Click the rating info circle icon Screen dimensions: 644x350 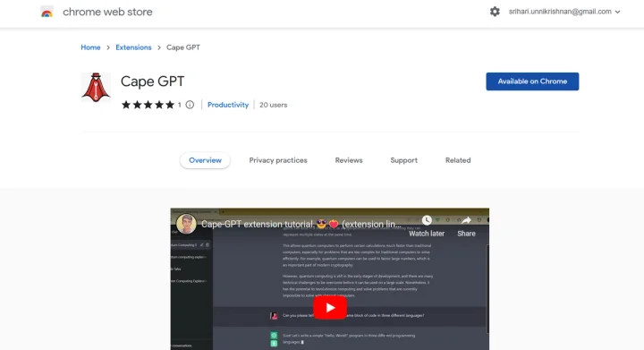[x=190, y=105]
